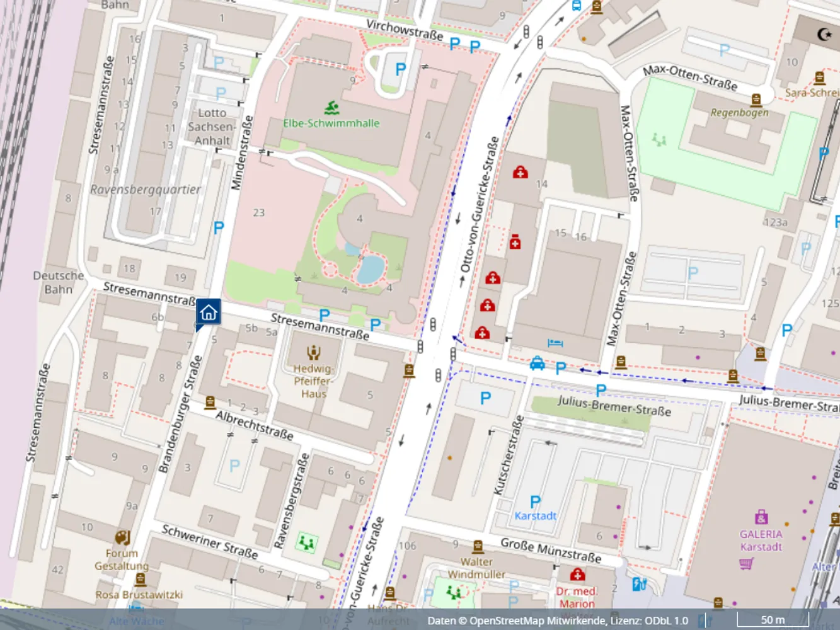This screenshot has height=630, width=840.
Task: Select the Regenbogen memorial icon
Action: (756, 100)
